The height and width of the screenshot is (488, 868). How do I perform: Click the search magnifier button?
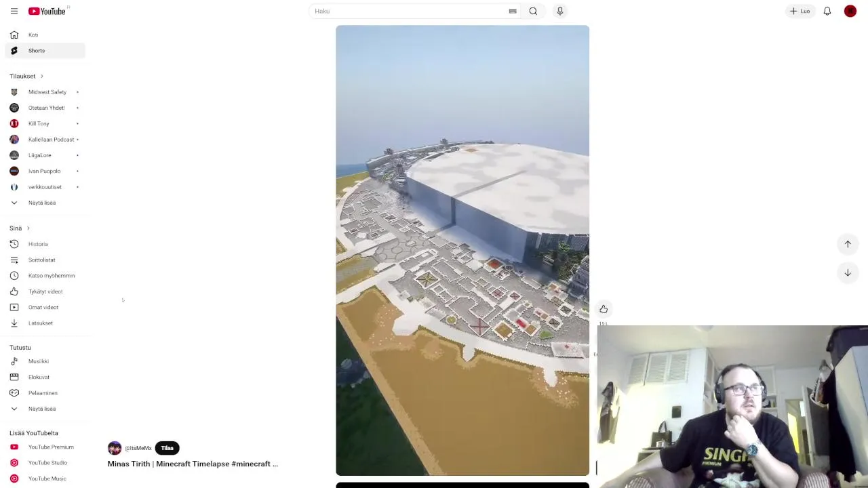tap(533, 11)
